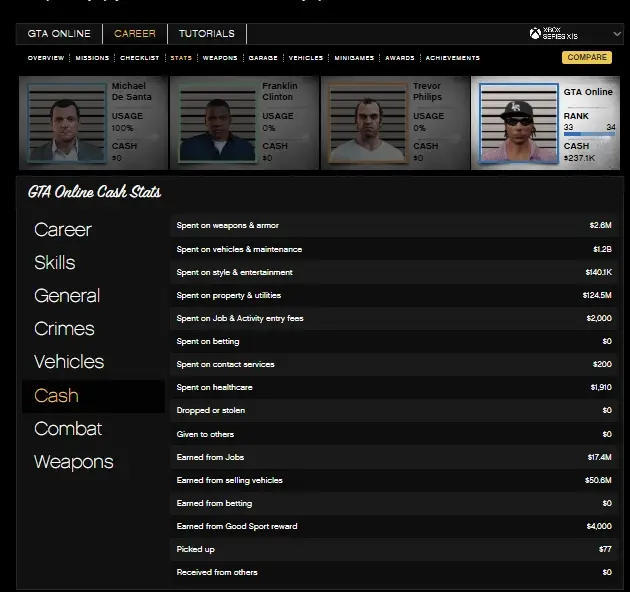Choose Trevor Philips character portrait
The image size is (630, 592).
coord(368,121)
